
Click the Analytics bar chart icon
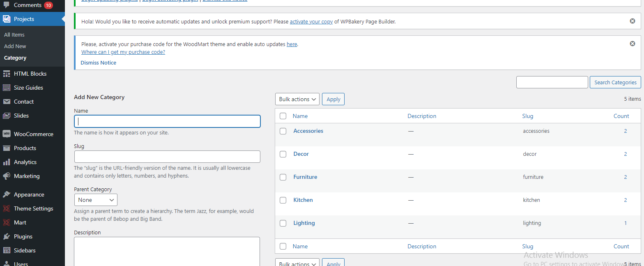(x=7, y=162)
